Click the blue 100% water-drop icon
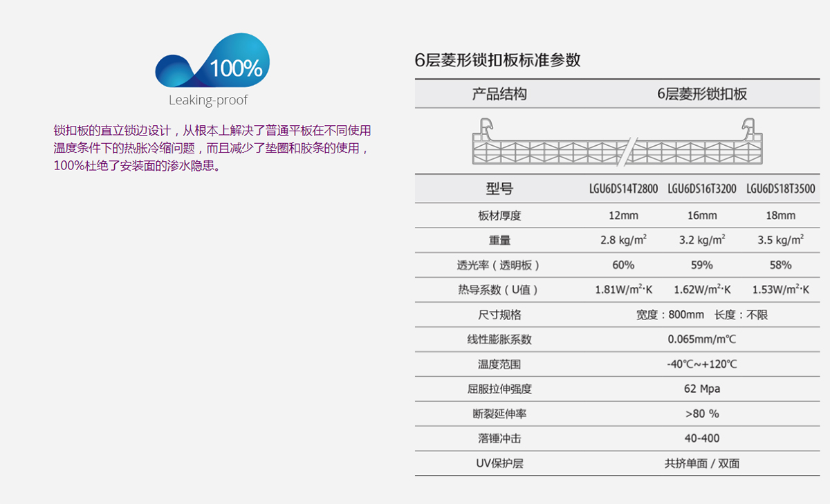Image resolution: width=830 pixels, height=504 pixels. click(x=212, y=65)
